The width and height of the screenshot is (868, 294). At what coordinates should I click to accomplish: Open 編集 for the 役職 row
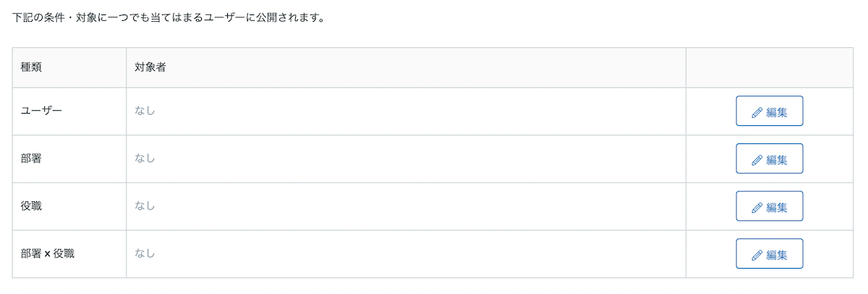(x=770, y=206)
